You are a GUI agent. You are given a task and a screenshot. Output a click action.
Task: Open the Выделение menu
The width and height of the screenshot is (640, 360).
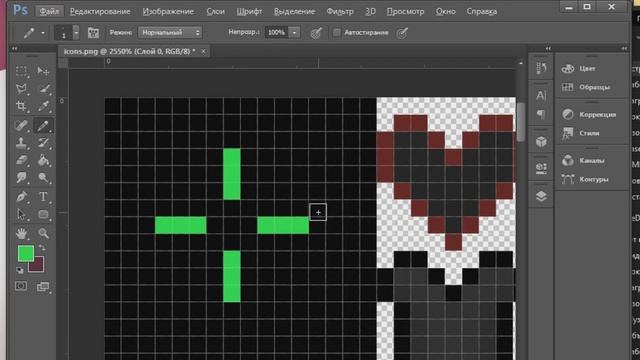(x=294, y=11)
